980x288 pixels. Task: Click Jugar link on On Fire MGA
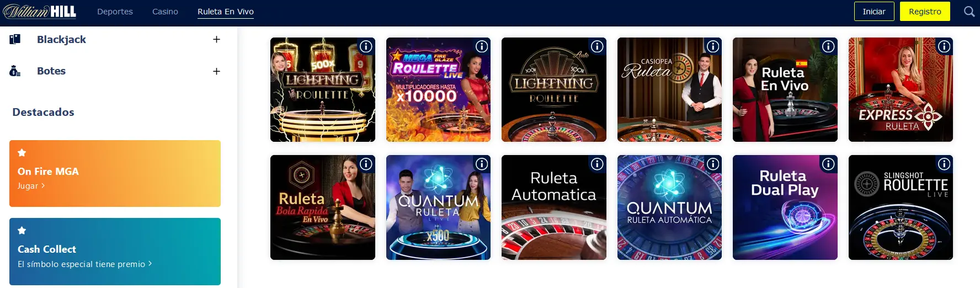[31, 186]
